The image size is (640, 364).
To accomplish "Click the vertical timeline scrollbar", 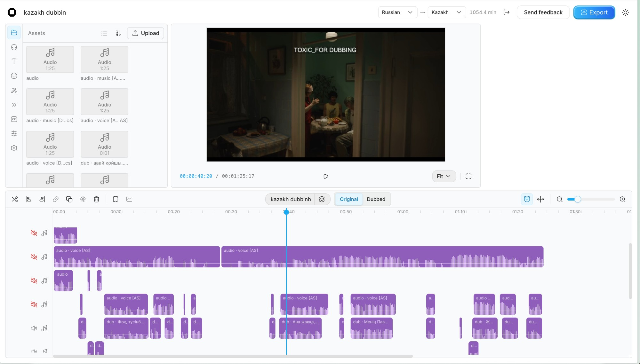I will point(630,271).
